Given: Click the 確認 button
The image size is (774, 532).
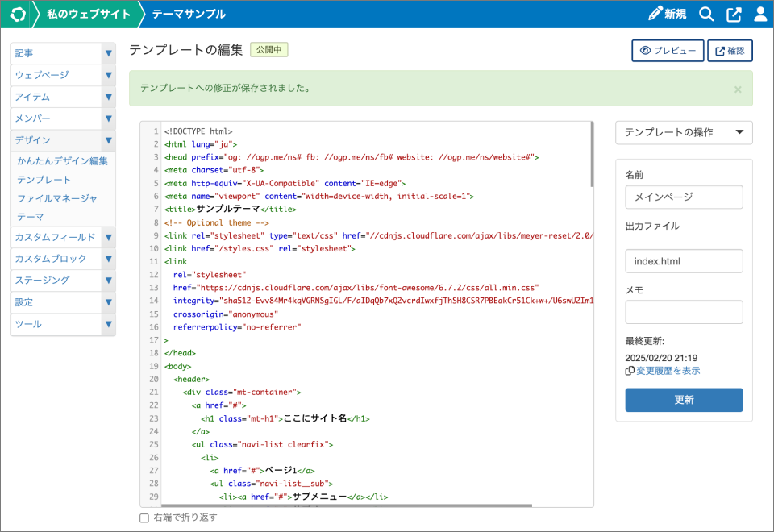Looking at the screenshot, I should pos(730,51).
